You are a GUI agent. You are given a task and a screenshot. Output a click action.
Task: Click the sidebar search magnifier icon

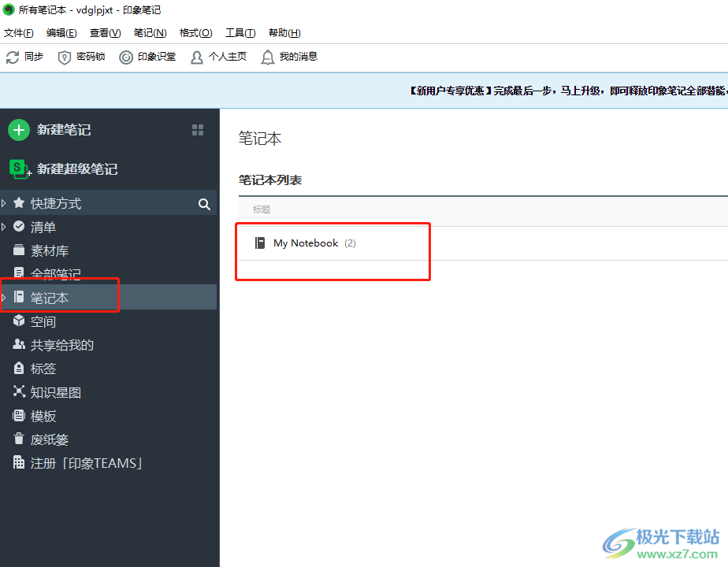pos(204,204)
